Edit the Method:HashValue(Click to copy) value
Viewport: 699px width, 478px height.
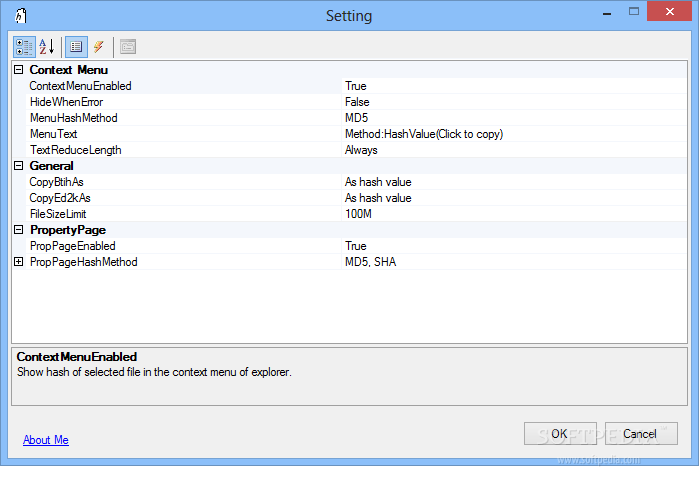coord(514,134)
